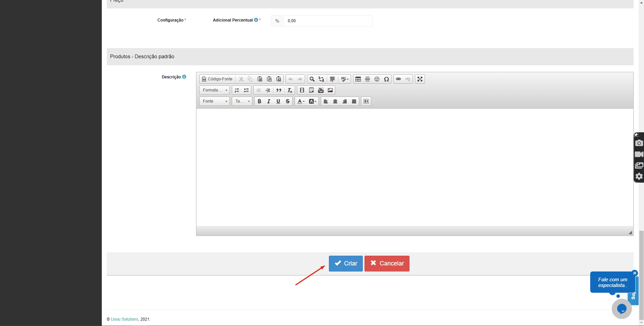Toggle underline formatting
The height and width of the screenshot is (326, 644).
click(x=278, y=101)
